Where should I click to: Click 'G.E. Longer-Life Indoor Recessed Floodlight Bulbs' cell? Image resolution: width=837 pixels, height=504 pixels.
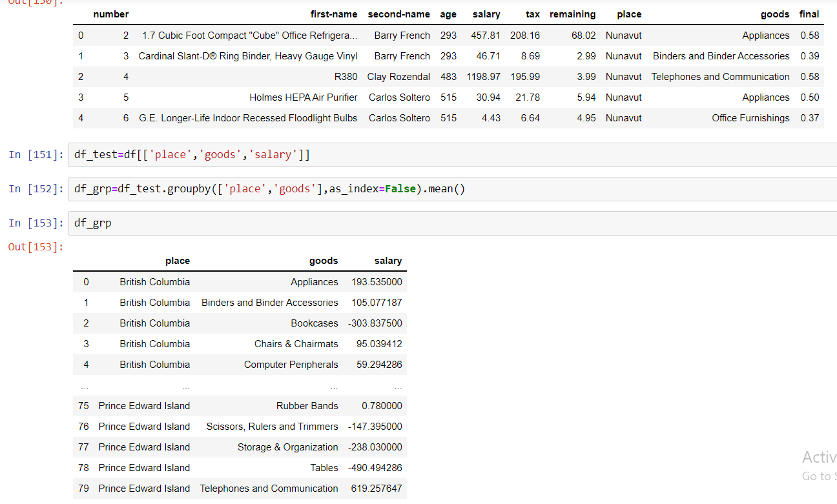248,118
